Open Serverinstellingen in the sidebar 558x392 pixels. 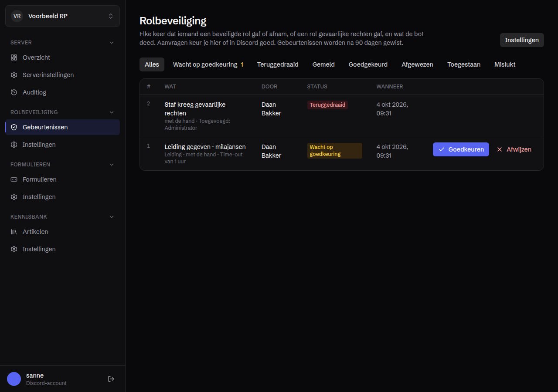point(62,75)
